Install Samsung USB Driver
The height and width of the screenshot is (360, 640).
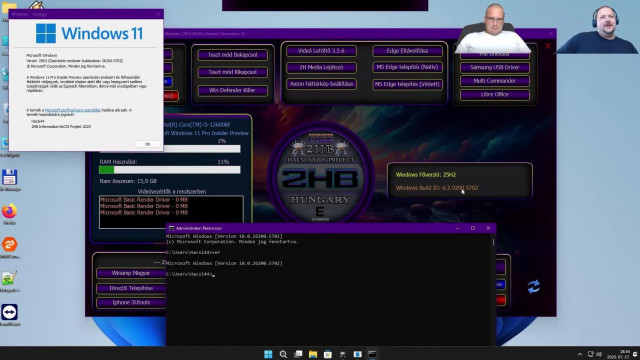tap(495, 67)
